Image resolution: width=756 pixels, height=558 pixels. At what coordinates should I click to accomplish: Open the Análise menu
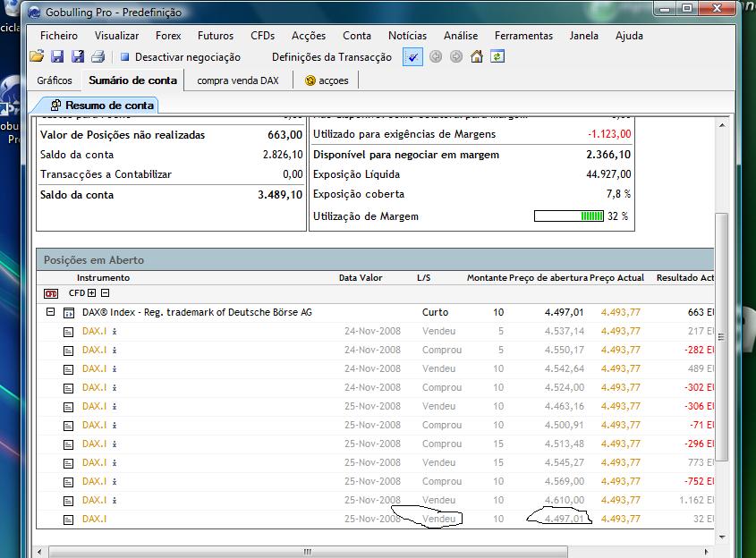point(461,36)
